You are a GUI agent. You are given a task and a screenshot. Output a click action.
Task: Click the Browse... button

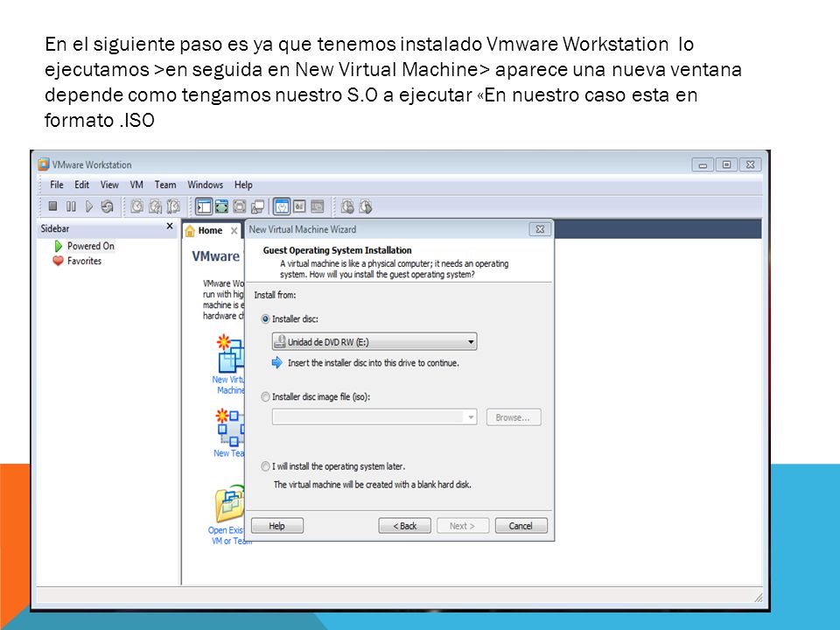point(514,417)
